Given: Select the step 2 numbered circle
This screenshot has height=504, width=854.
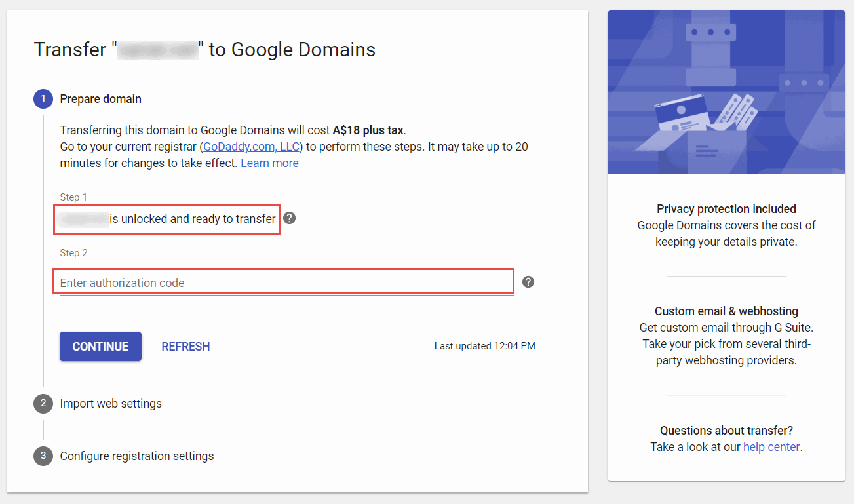Looking at the screenshot, I should [x=43, y=403].
